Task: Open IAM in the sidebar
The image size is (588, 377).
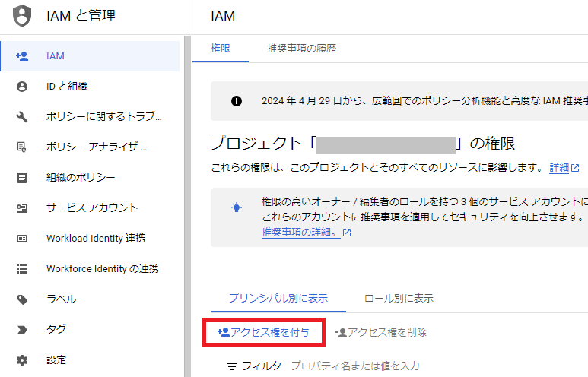Action: pos(90,56)
